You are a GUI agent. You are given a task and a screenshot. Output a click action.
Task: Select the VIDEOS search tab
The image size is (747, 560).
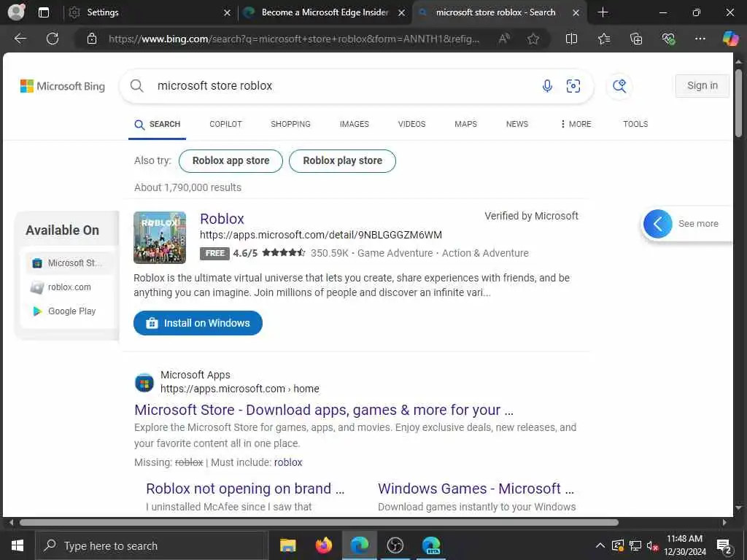pos(411,124)
